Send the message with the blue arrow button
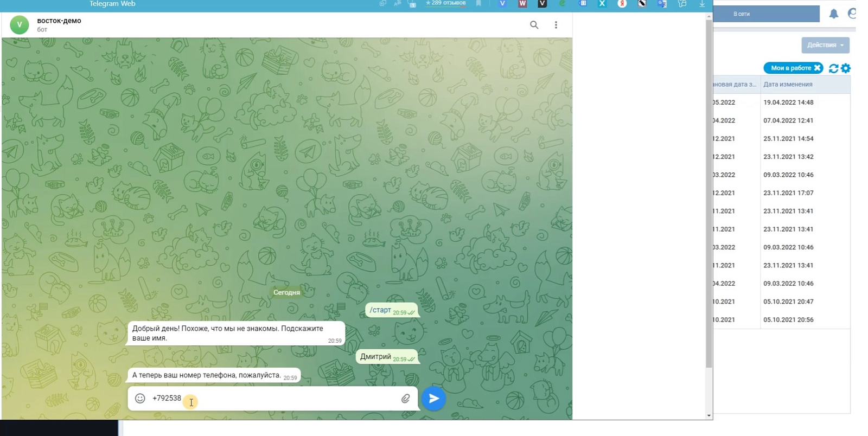 [433, 399]
